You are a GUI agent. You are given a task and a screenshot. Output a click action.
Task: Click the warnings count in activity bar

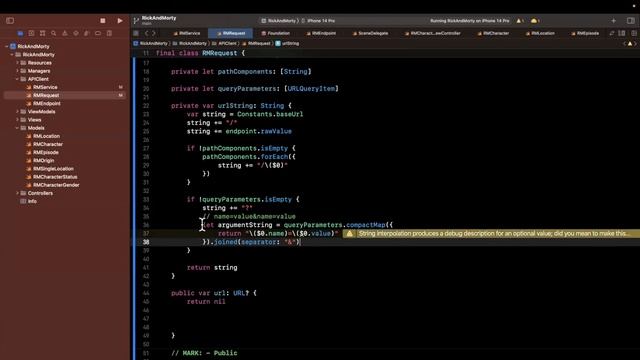pyautogui.click(x=520, y=20)
